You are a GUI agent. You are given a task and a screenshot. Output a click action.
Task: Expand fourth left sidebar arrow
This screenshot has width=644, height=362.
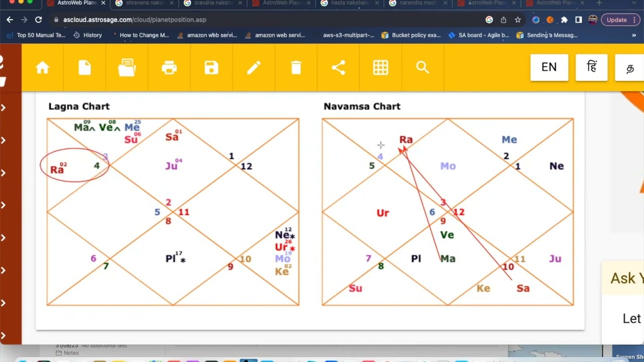[x=4, y=205]
